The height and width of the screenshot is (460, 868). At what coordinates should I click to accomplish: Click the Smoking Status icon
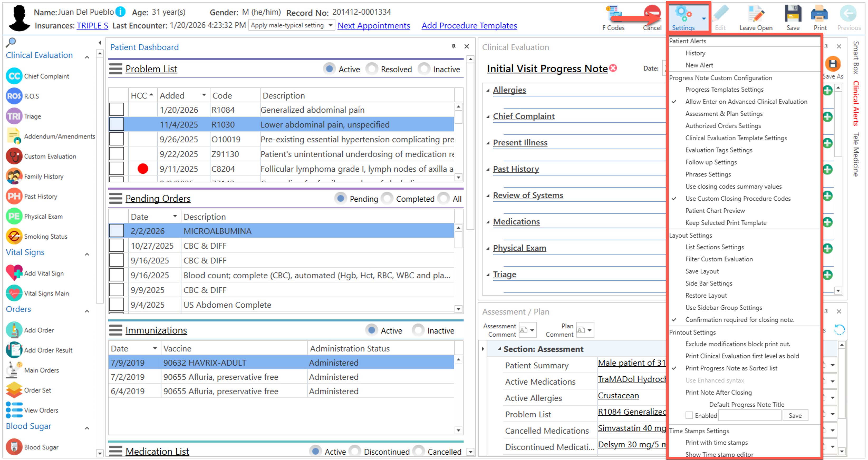click(14, 236)
